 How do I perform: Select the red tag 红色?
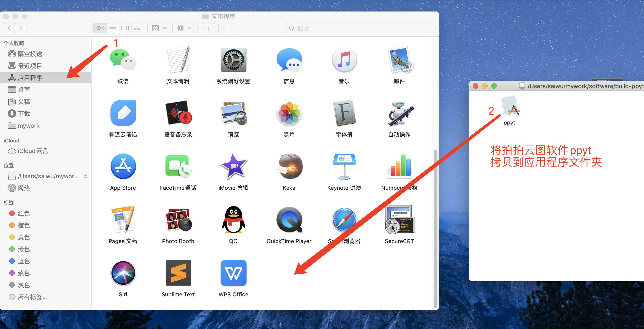point(46,213)
